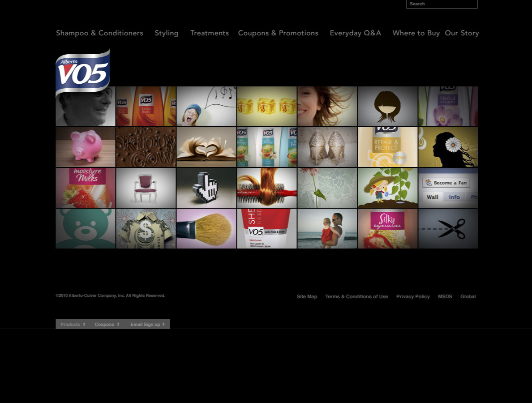Image resolution: width=532 pixels, height=403 pixels.
Task: Open the silhouette with daisy flower tile
Action: click(448, 147)
